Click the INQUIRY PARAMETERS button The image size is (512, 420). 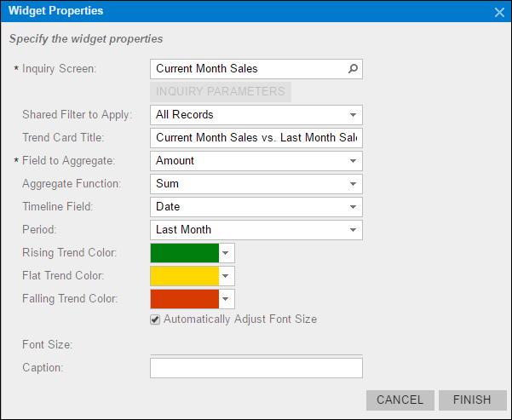pos(221,92)
